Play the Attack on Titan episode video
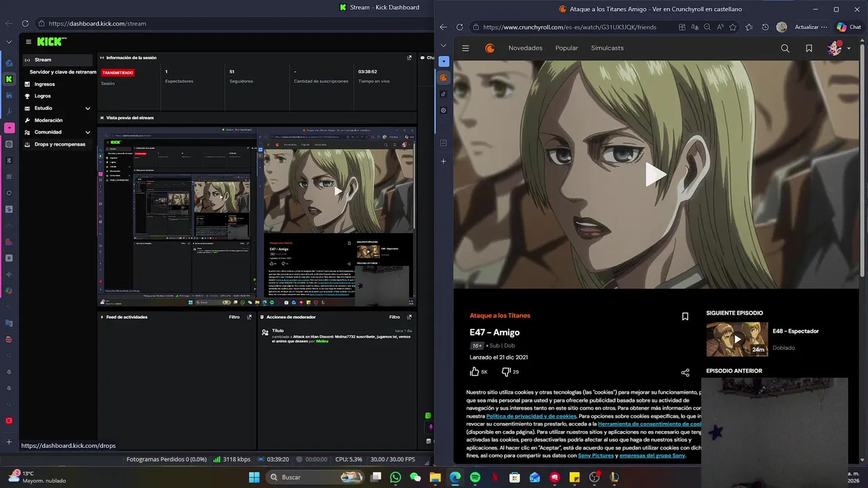Screen dimensions: 868x488 coord(656,174)
